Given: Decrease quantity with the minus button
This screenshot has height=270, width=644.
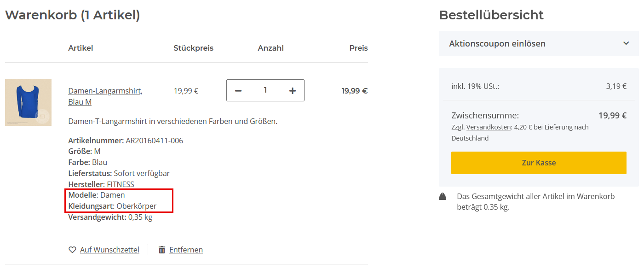Looking at the screenshot, I should [238, 91].
